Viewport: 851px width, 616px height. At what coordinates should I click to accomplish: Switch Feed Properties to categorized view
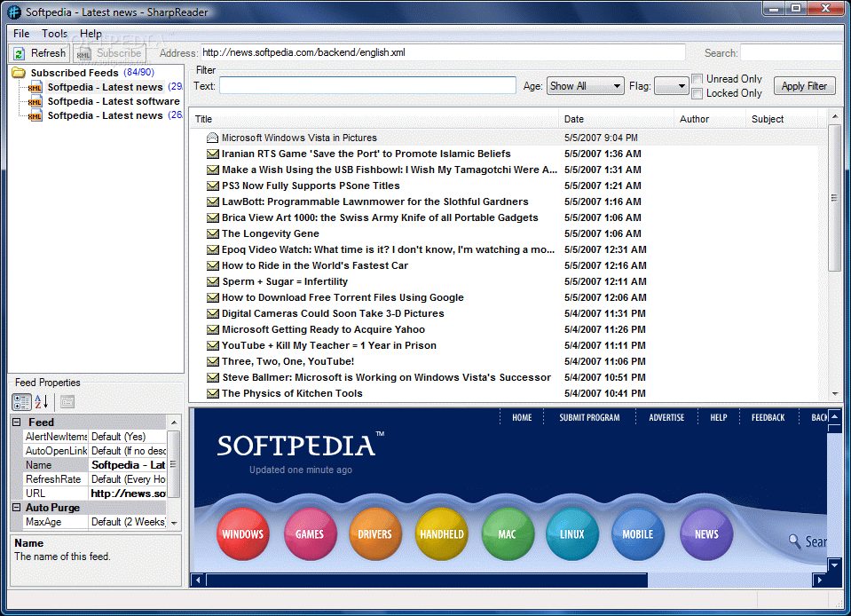pyautogui.click(x=21, y=402)
